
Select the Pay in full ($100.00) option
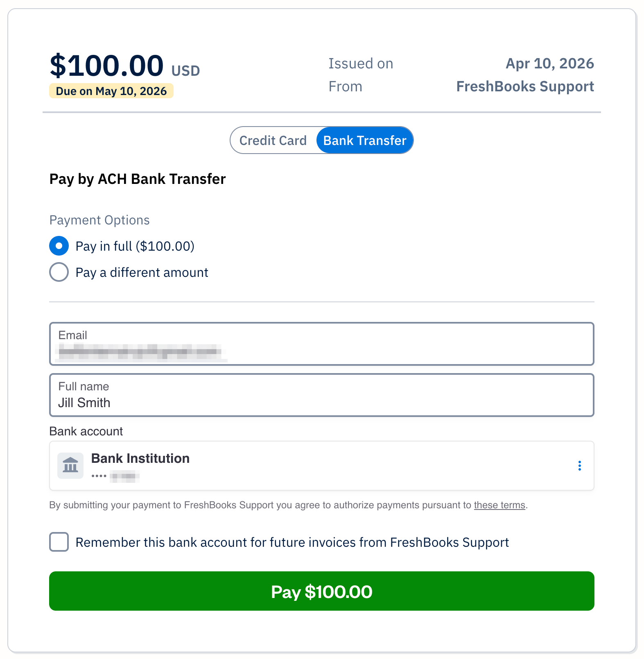click(59, 246)
